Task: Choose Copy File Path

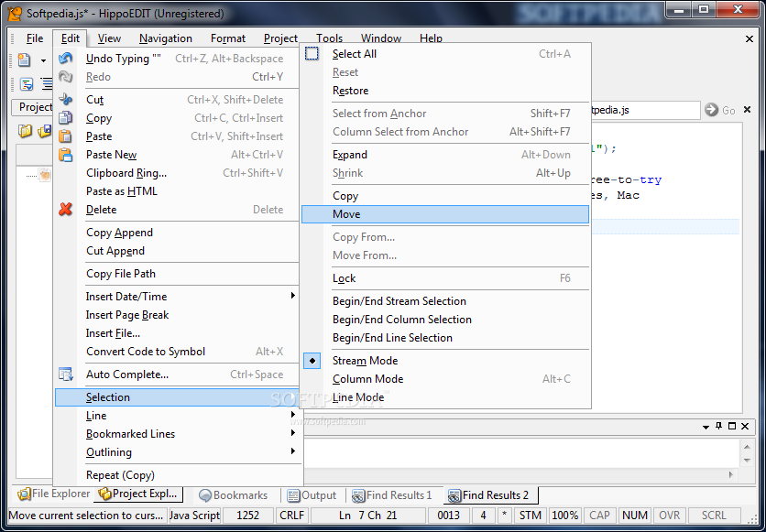Action: [x=177, y=273]
